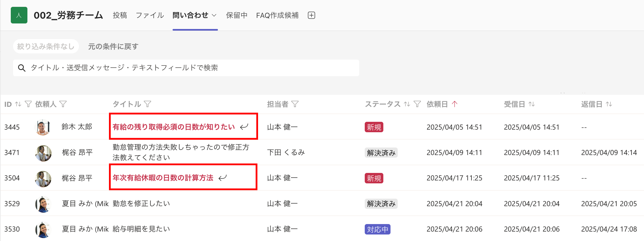Open the ステータス column filter funnel
The height and width of the screenshot is (241, 644).
tap(417, 104)
